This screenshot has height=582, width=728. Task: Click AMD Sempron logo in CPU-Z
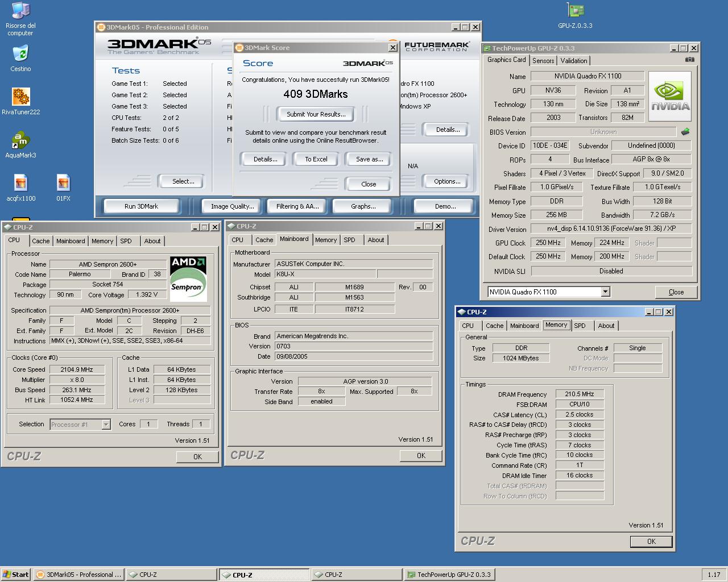188,278
